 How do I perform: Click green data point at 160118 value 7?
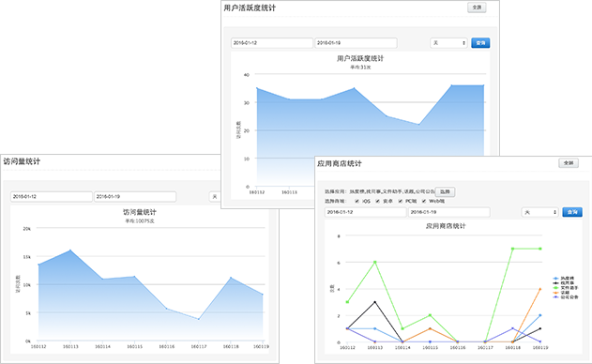click(x=512, y=249)
